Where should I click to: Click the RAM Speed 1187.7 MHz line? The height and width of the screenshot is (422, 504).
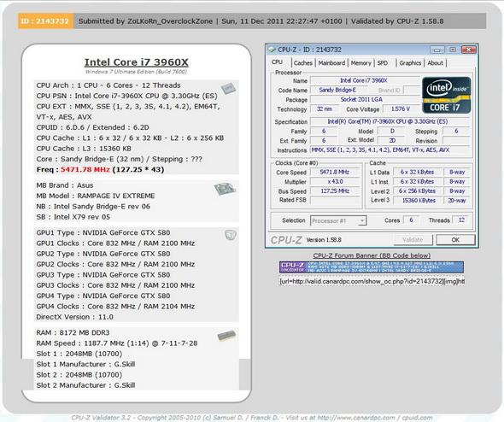117,343
